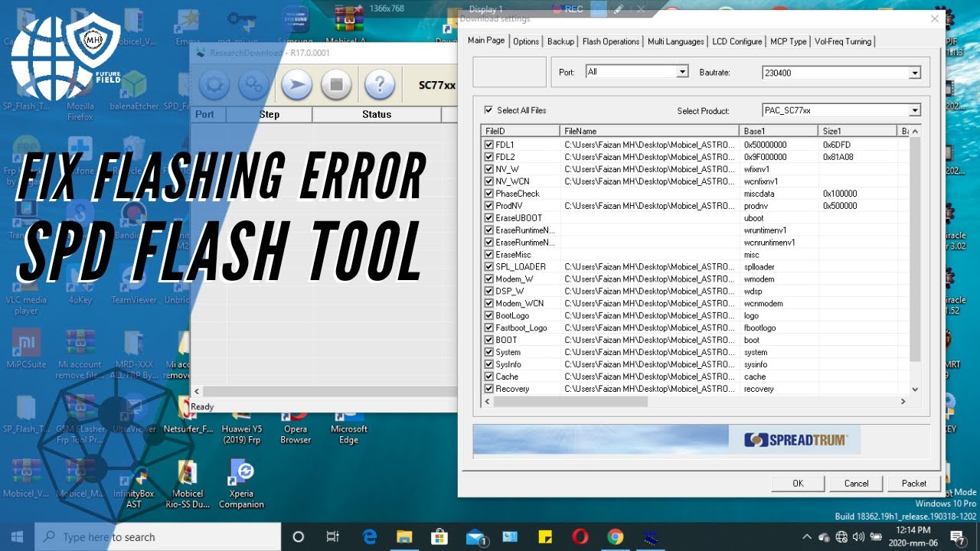Viewport: 980px width, 551px height.
Task: Open the Bautrate dropdown
Action: [914, 73]
